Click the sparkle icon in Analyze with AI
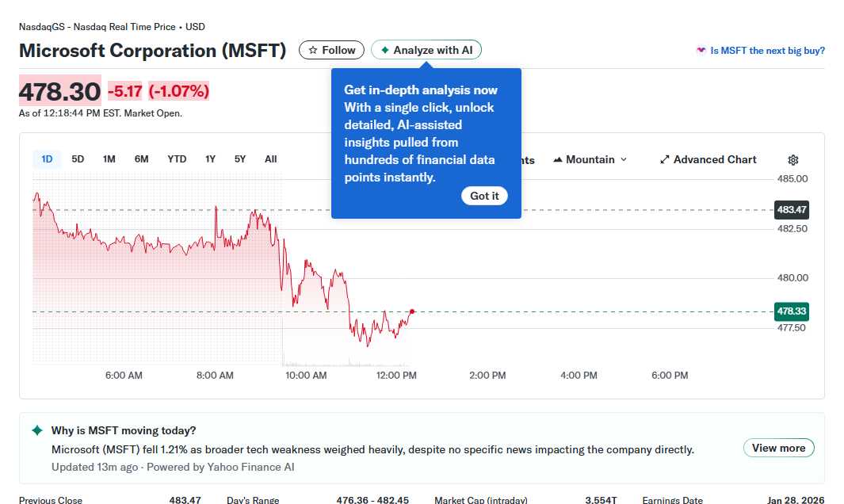844x504 pixels. [386, 50]
